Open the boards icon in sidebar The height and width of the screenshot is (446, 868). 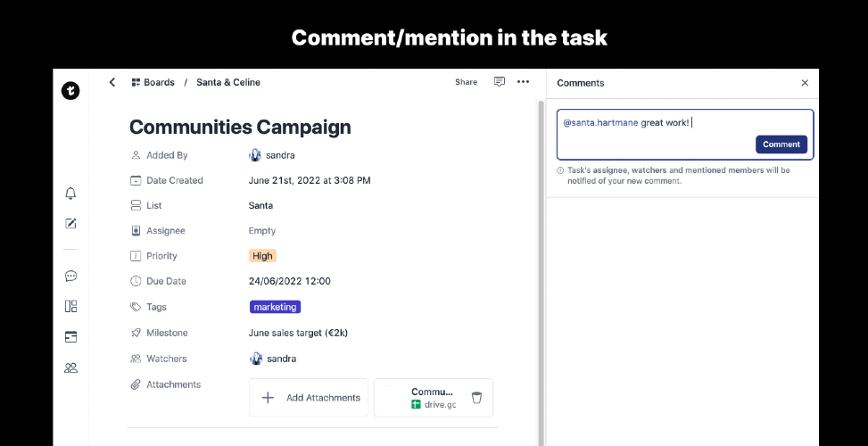pos(71,306)
